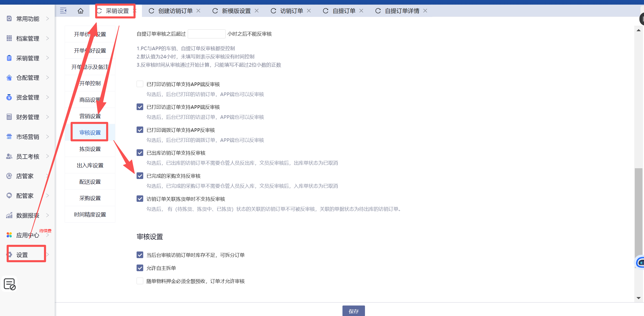Uncheck 允许自主拆单 checkbox

(140, 268)
